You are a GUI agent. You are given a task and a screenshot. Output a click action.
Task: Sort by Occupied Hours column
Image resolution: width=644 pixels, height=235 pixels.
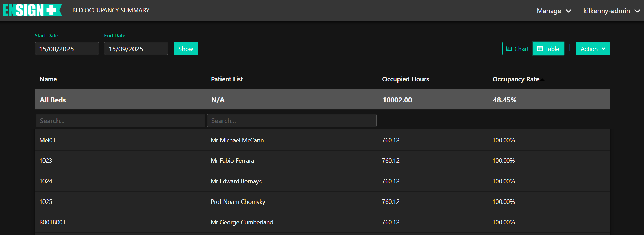pyautogui.click(x=405, y=79)
